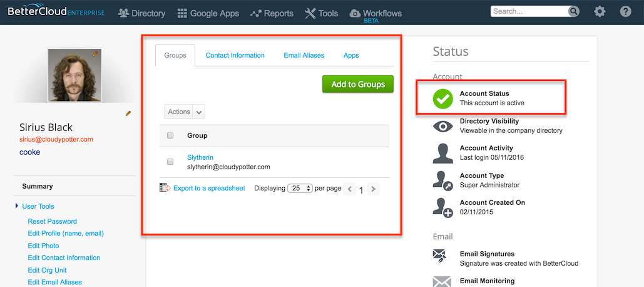Tick the Slytherin group checkbox
The width and height of the screenshot is (644, 287).
(x=170, y=162)
